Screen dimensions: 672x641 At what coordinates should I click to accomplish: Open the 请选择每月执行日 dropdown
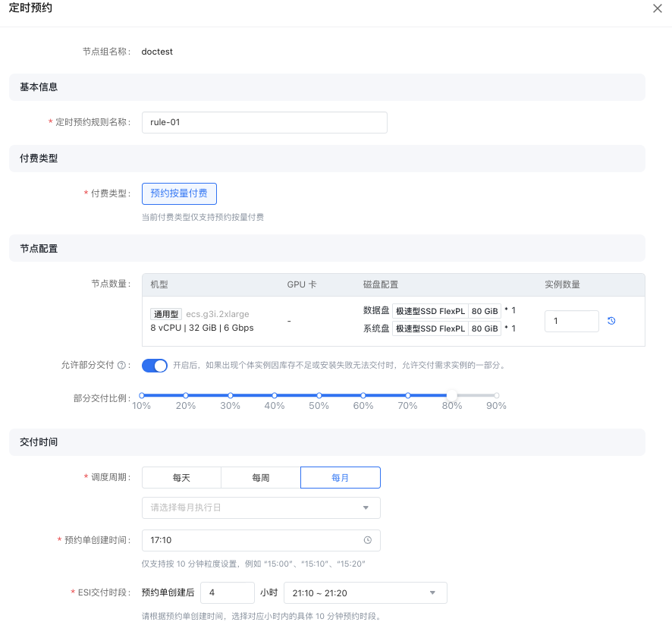pos(261,507)
